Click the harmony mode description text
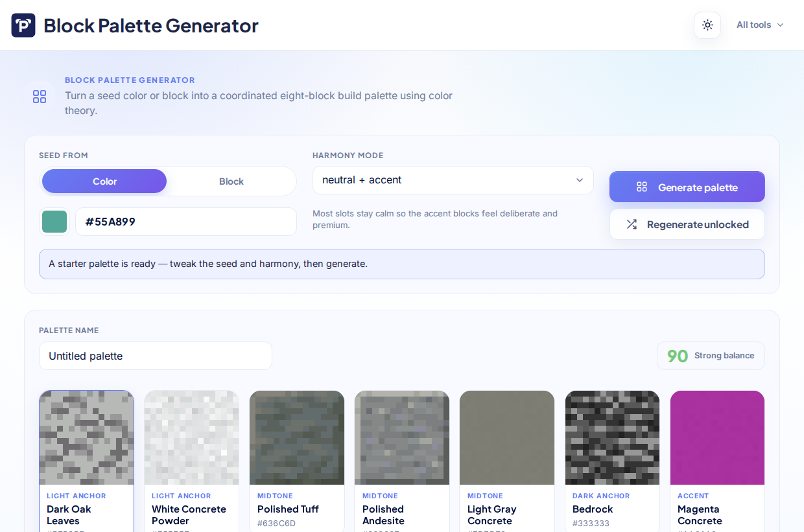 (x=435, y=219)
